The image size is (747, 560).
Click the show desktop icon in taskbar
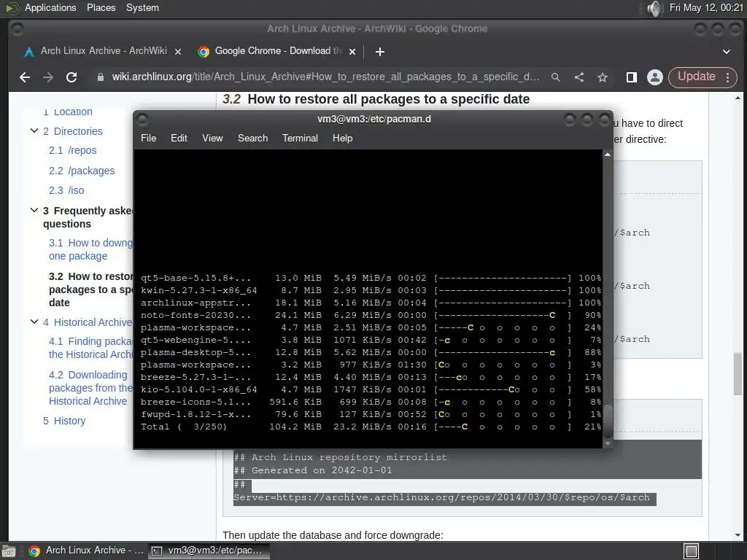tap(9, 551)
